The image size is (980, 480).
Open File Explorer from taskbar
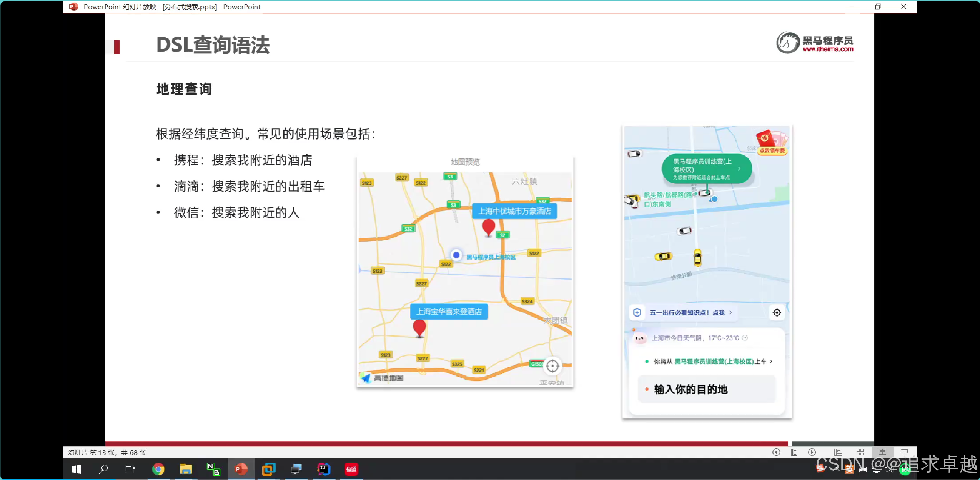point(186,469)
